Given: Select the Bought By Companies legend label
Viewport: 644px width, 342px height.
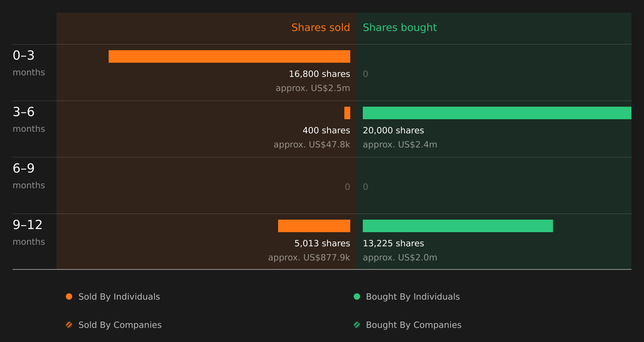Looking at the screenshot, I should point(413,325).
